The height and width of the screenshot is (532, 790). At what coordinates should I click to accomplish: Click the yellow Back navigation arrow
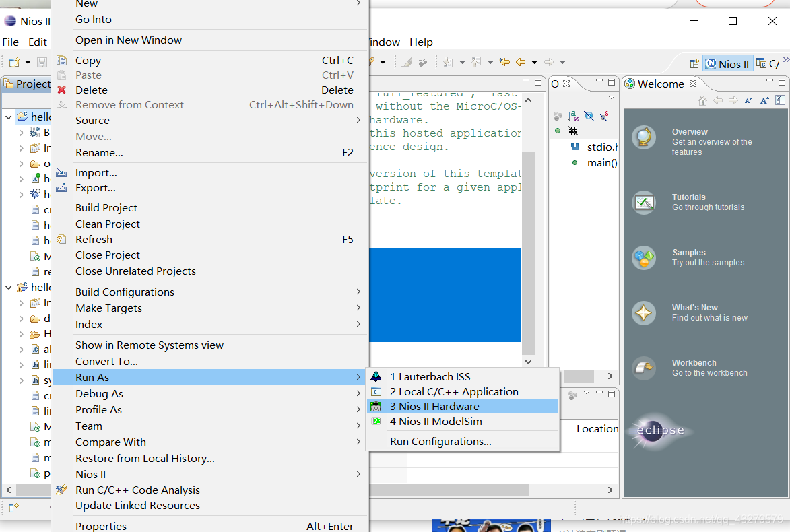[521, 62]
